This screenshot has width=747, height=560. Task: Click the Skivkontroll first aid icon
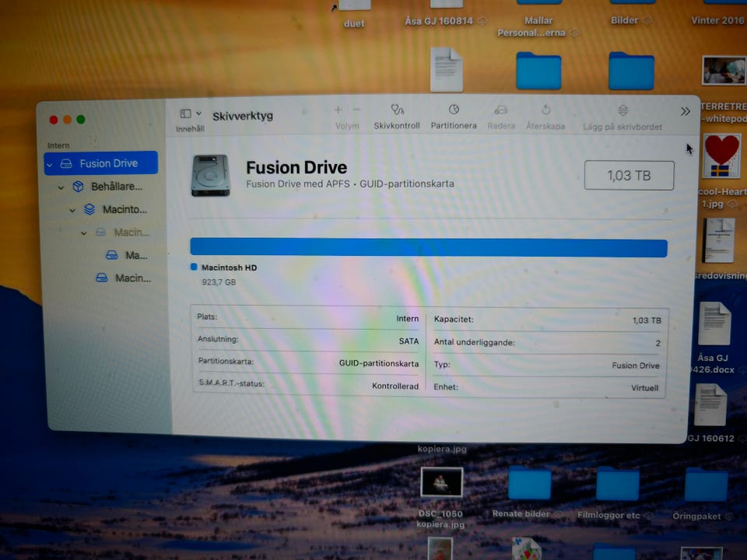(x=397, y=110)
